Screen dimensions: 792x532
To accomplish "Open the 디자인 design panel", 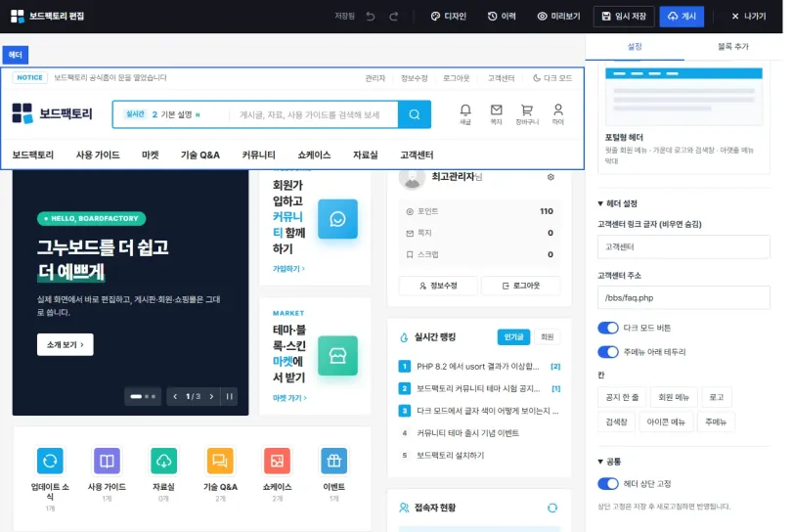I will coord(448,17).
